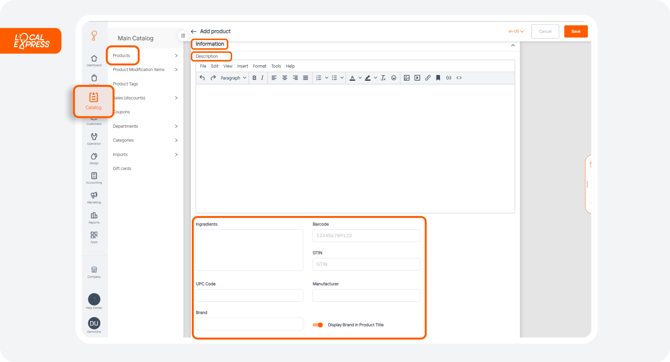Insert a link in the description

click(x=428, y=78)
